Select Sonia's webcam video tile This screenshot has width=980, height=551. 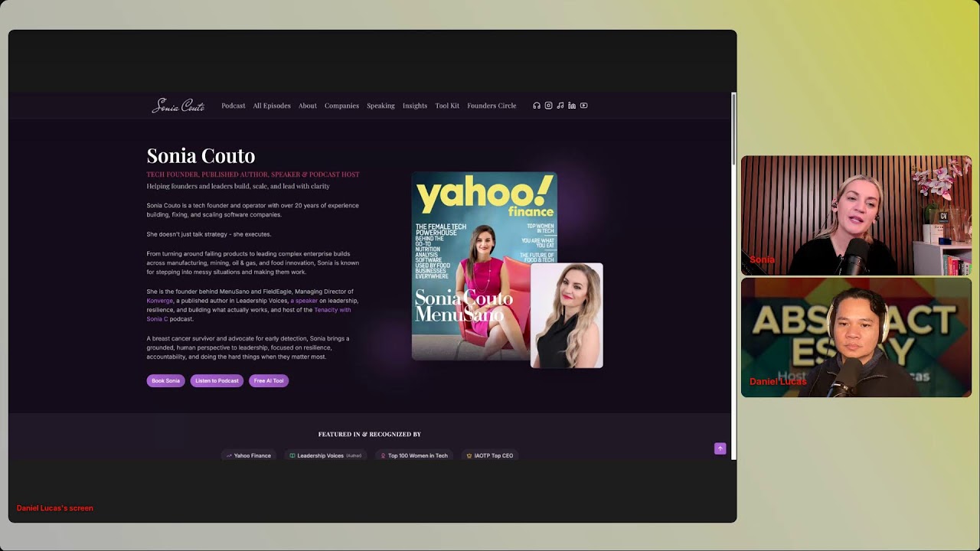[856, 216]
